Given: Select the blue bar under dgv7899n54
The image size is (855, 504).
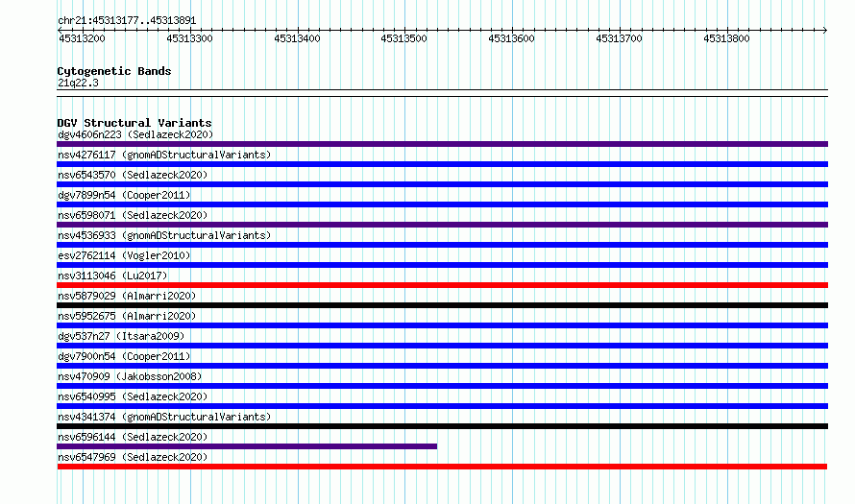Looking at the screenshot, I should (x=442, y=204).
